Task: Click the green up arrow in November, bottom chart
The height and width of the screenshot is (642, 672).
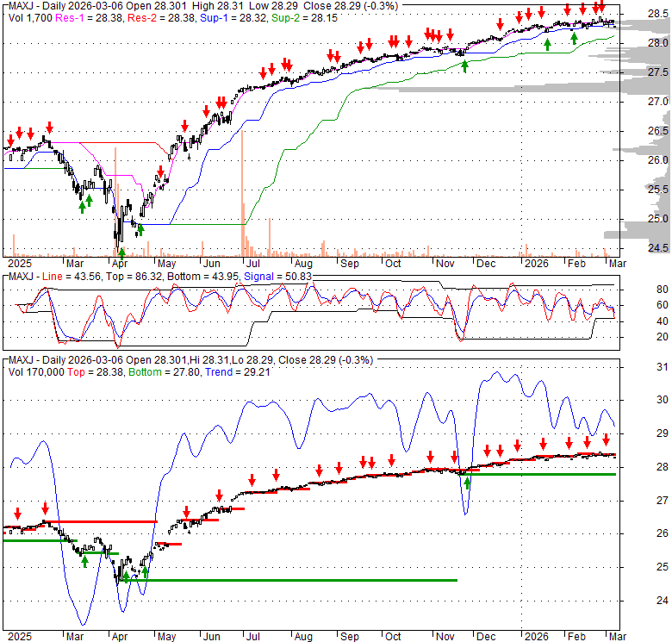Action: click(x=468, y=483)
